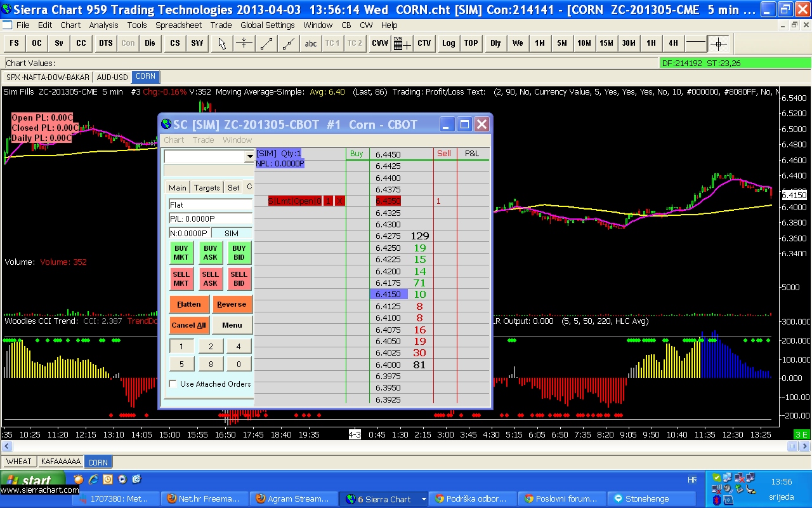812x508 pixels.
Task: Click the DTS toolbar button
Action: 105,43
